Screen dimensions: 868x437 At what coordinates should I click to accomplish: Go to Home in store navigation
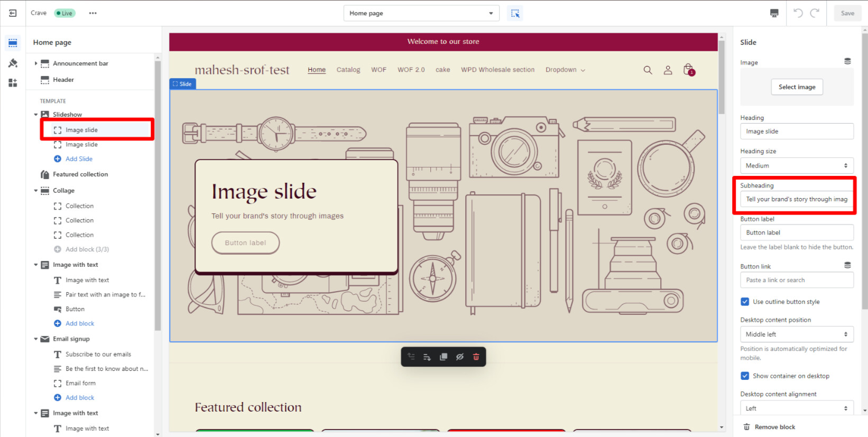[317, 70]
